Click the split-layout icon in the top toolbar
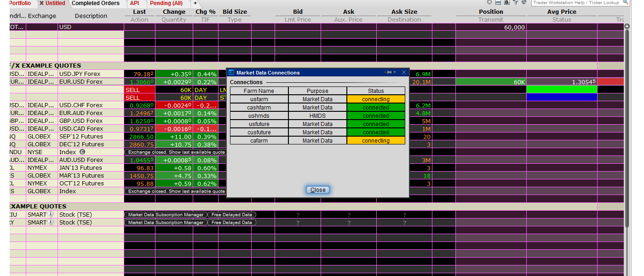This screenshot has height=276, width=644. pos(498,2)
